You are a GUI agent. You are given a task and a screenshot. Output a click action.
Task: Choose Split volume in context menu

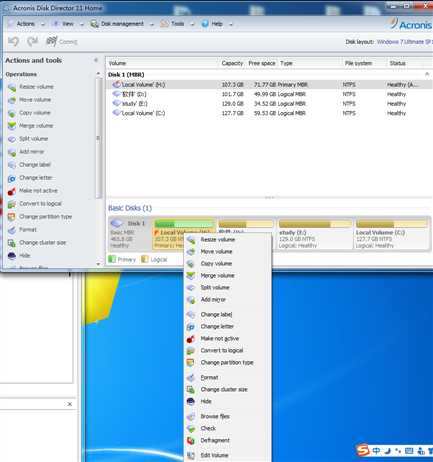228,288
